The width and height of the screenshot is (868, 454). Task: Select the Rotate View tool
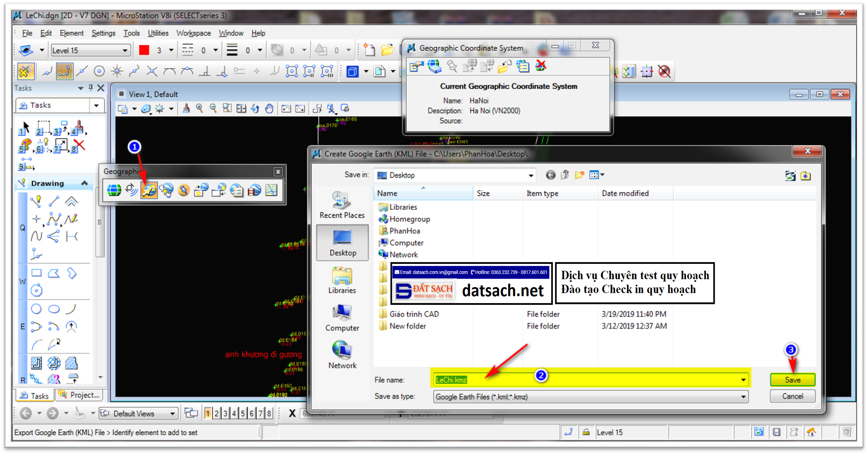(255, 109)
